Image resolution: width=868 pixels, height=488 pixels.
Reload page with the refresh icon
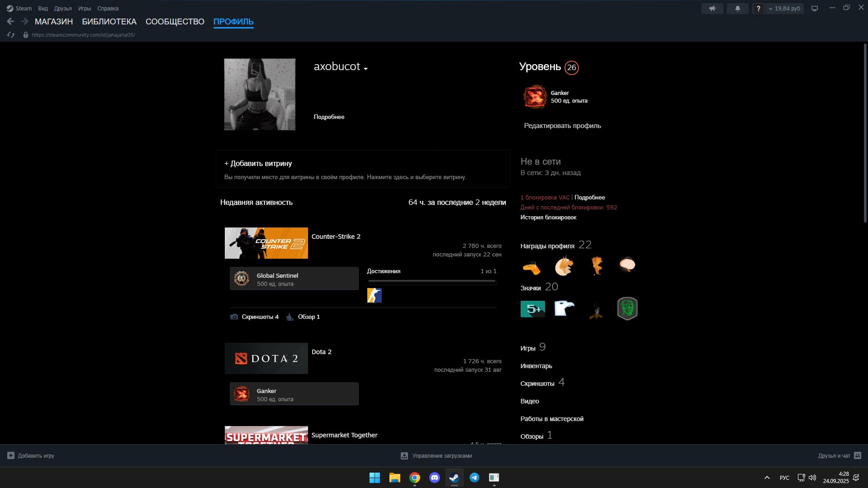pyautogui.click(x=11, y=35)
